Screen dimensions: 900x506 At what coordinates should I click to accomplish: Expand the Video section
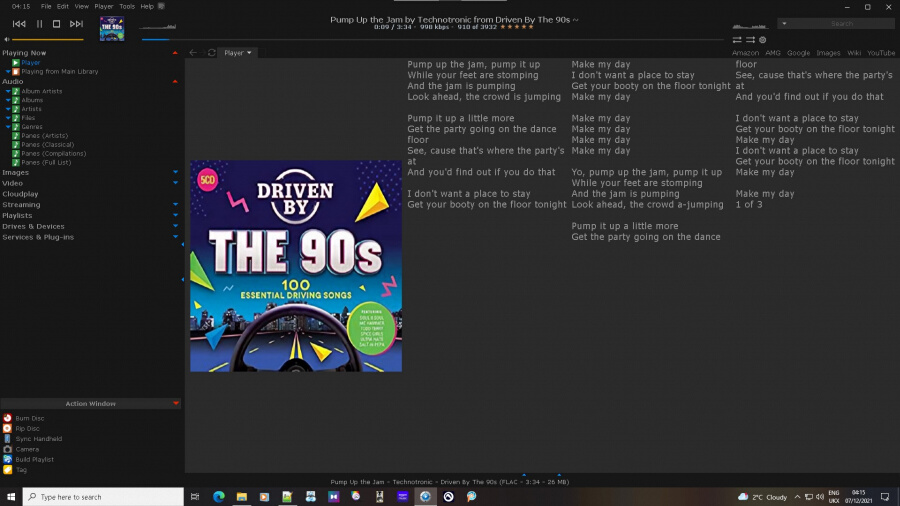click(x=175, y=183)
